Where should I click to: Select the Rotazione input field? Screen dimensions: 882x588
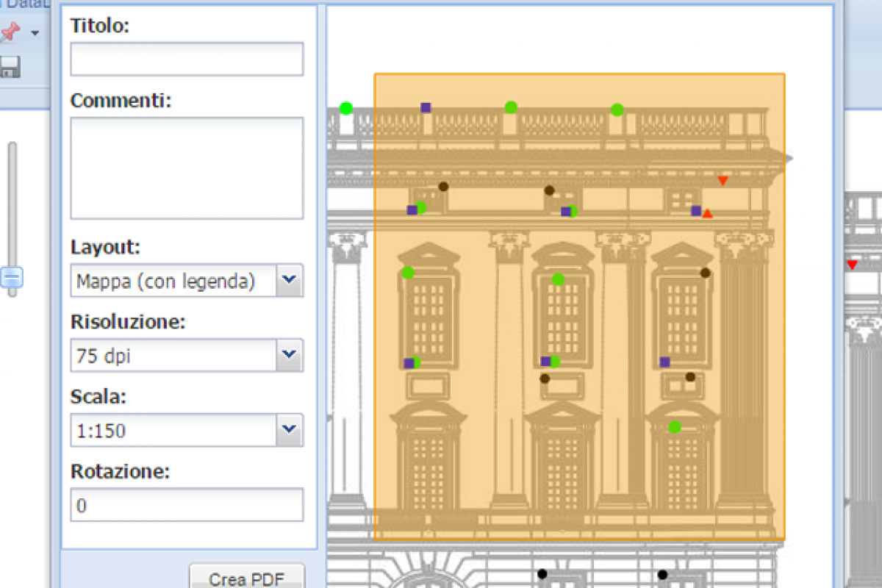pyautogui.click(x=187, y=505)
